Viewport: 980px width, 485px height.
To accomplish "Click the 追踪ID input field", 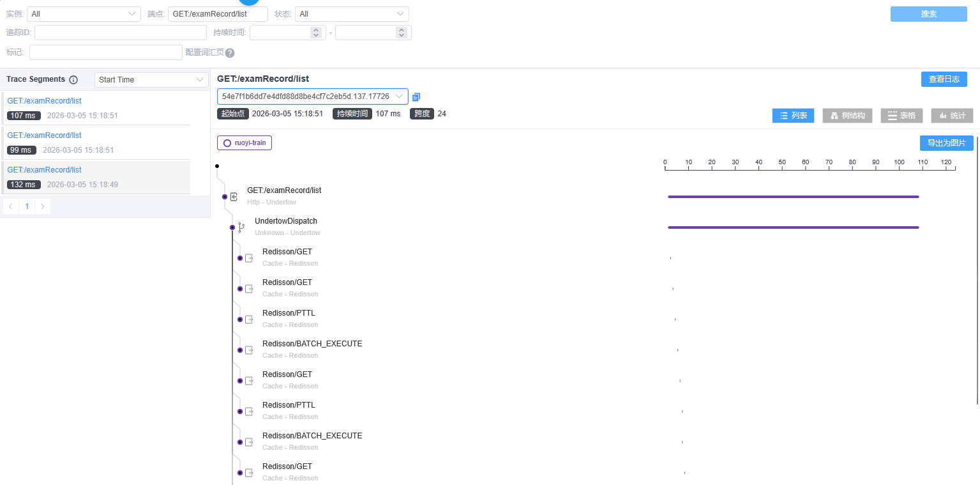I will (x=121, y=33).
